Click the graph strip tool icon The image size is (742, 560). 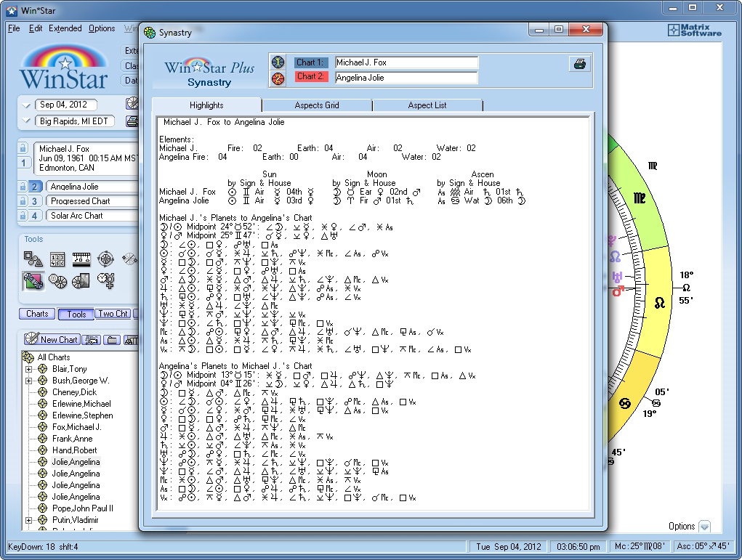click(81, 259)
